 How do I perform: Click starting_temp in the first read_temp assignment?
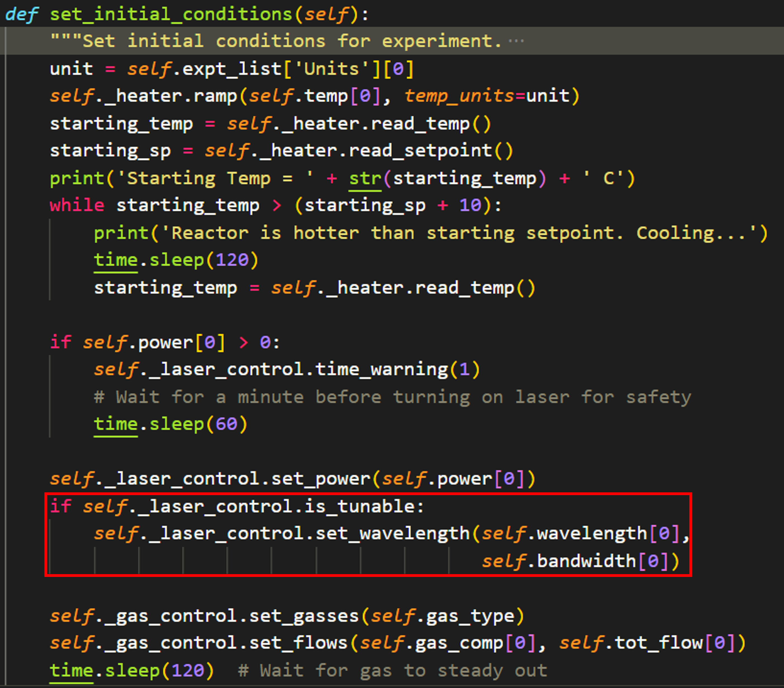pos(121,124)
